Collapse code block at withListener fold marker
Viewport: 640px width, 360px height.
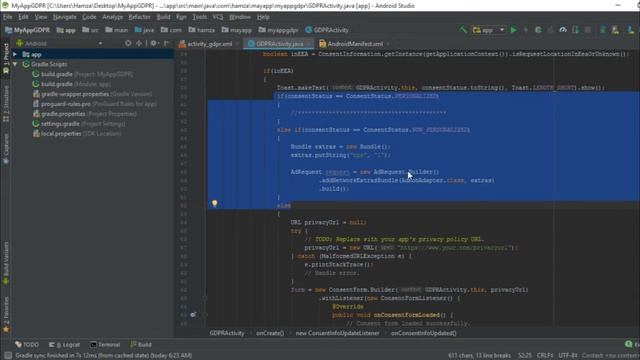point(205,298)
